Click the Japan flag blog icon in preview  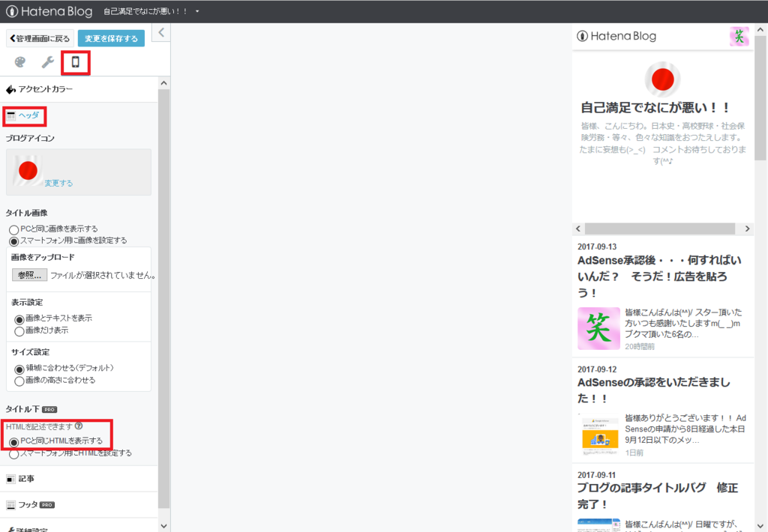pyautogui.click(x=662, y=79)
